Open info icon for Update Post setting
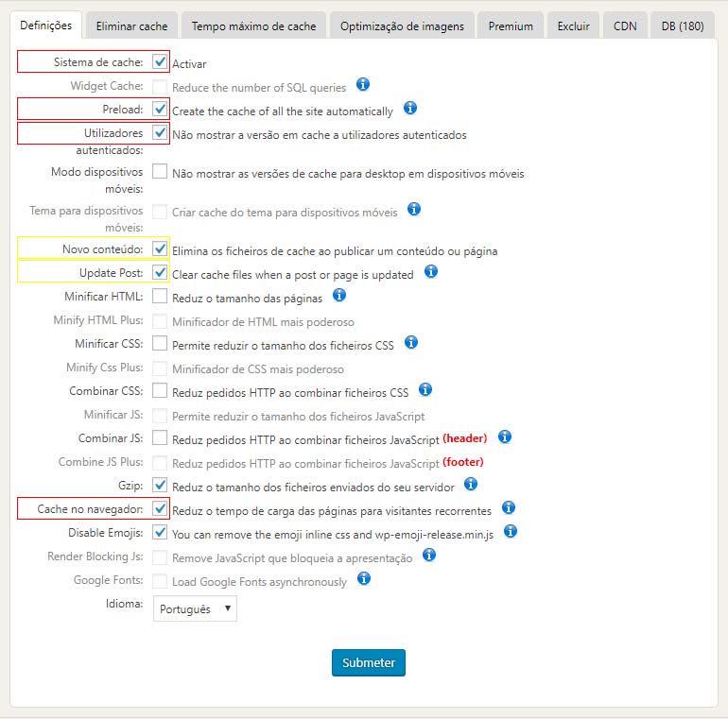Viewport: 728px width, 719px height. tap(431, 272)
